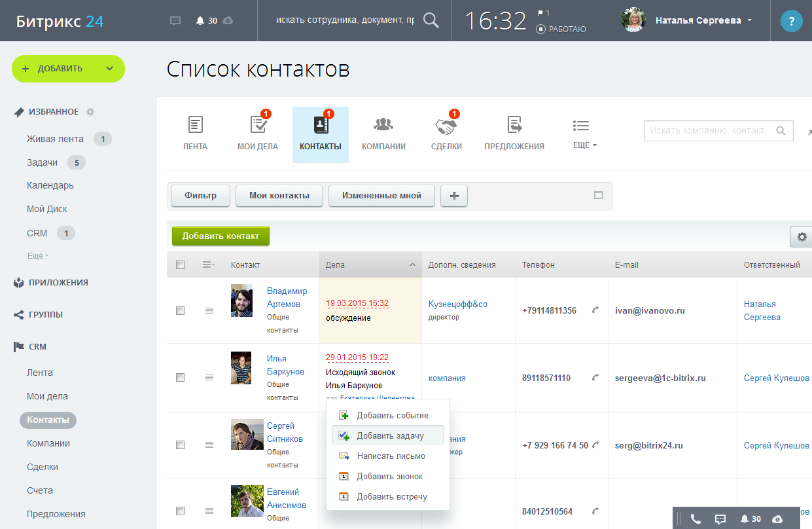Toggle the select-all checkbox in table header

[180, 265]
